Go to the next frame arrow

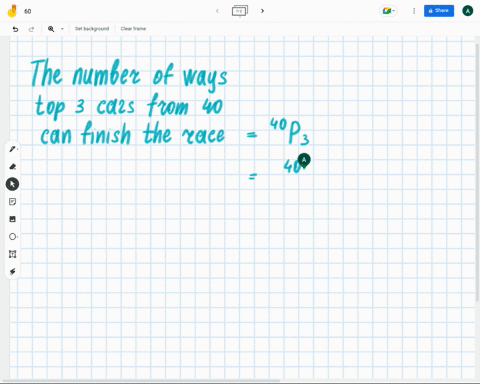click(x=262, y=11)
